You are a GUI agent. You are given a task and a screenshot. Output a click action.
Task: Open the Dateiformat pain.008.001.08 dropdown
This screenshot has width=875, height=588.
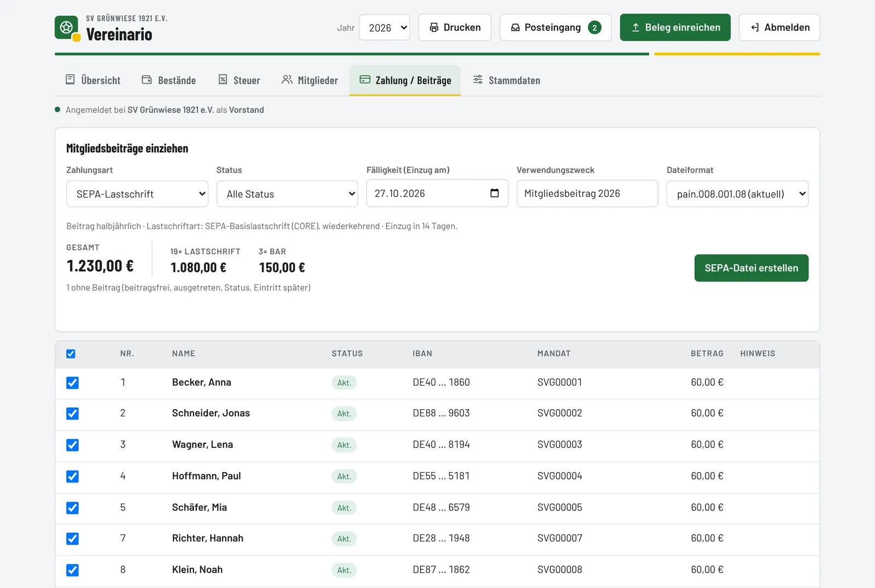coord(737,194)
